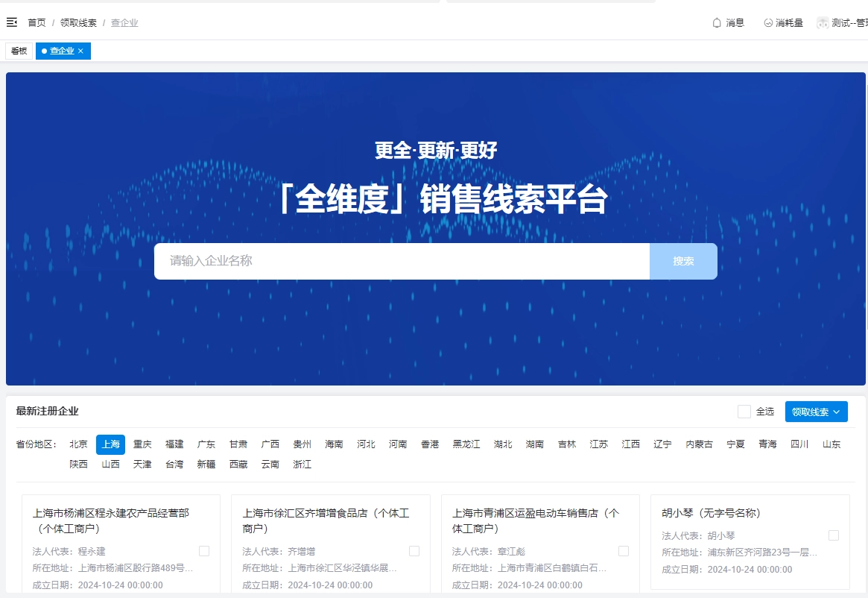Open 胡小琴（无字号名称） company title
The width and height of the screenshot is (868, 598).
tap(712, 513)
